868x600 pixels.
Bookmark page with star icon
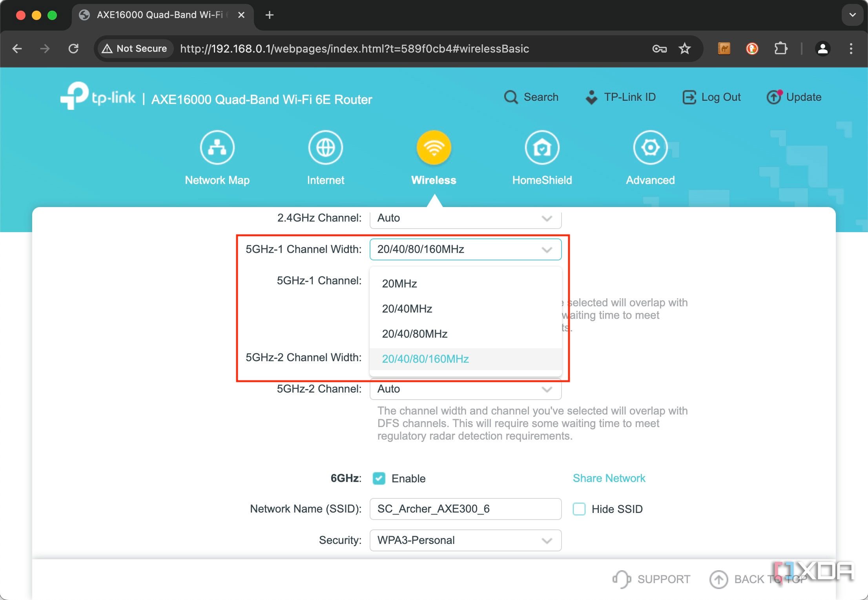tap(684, 49)
